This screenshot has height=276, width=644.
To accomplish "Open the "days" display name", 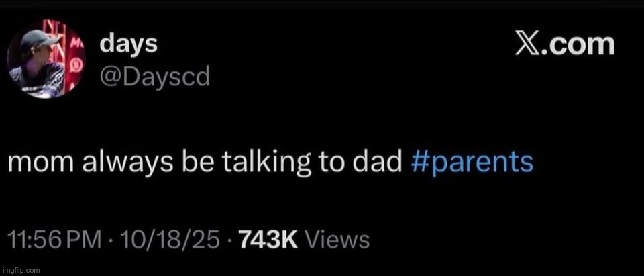I will [128, 44].
